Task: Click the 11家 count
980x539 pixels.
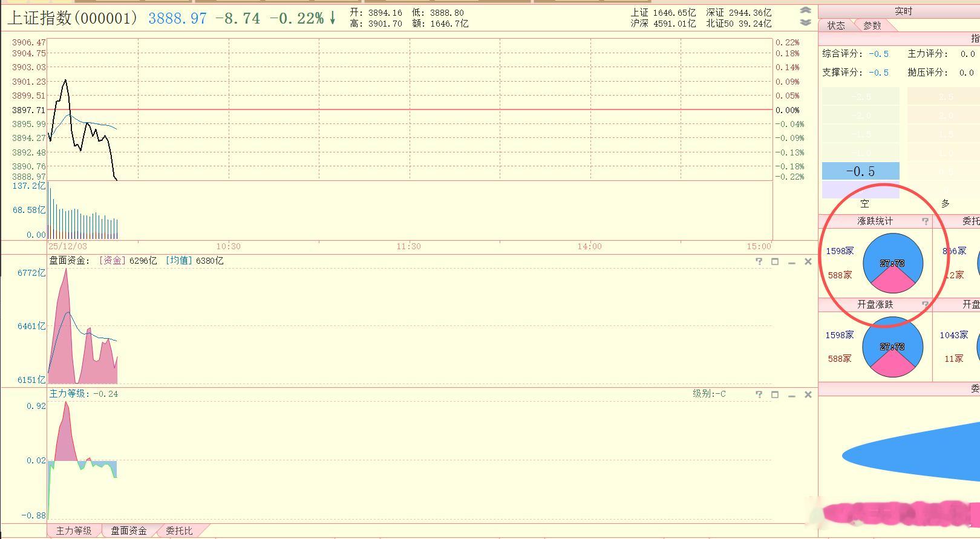Action: coord(954,359)
